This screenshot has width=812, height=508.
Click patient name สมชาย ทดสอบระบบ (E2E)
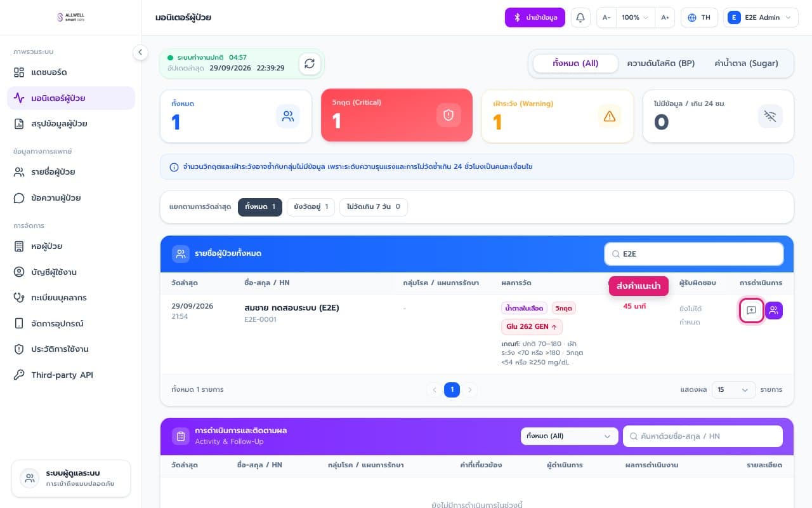coord(292,308)
